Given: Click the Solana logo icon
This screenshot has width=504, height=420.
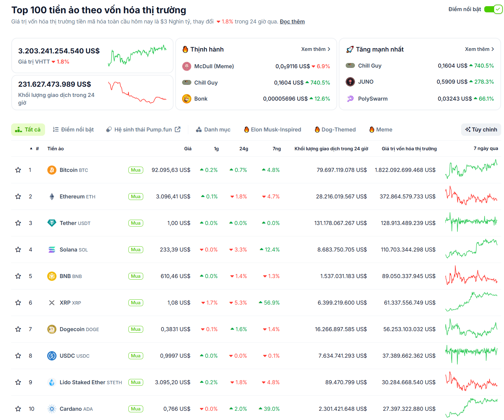Looking at the screenshot, I should [52, 249].
